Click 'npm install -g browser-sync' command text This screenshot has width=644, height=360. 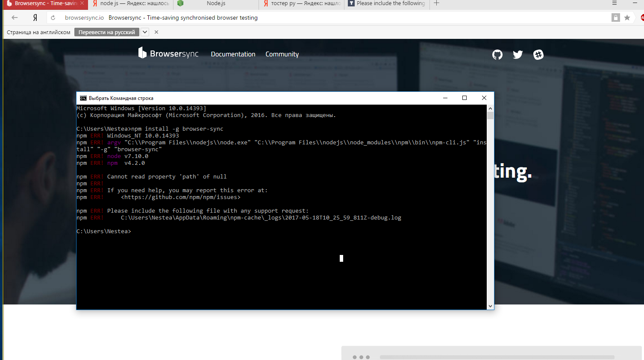[177, 129]
